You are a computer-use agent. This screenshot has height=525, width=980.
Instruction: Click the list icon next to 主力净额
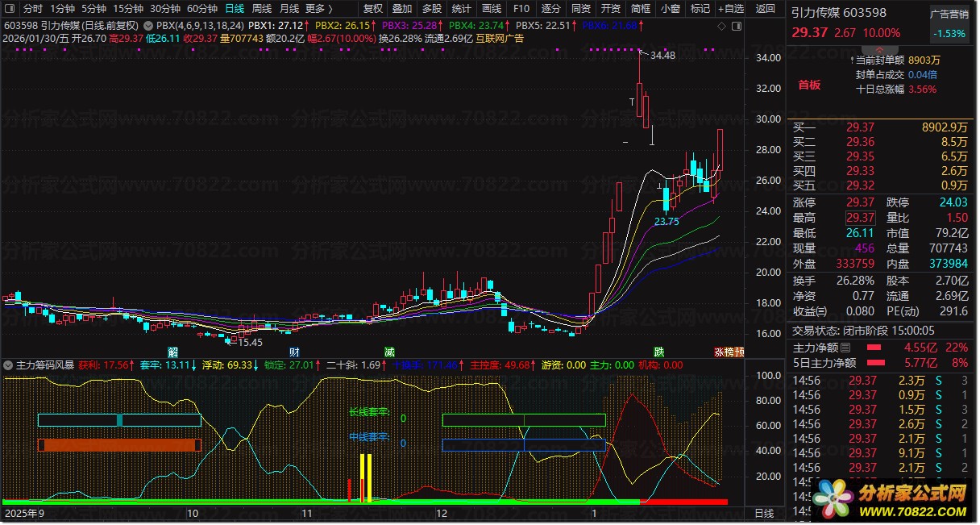845,348
